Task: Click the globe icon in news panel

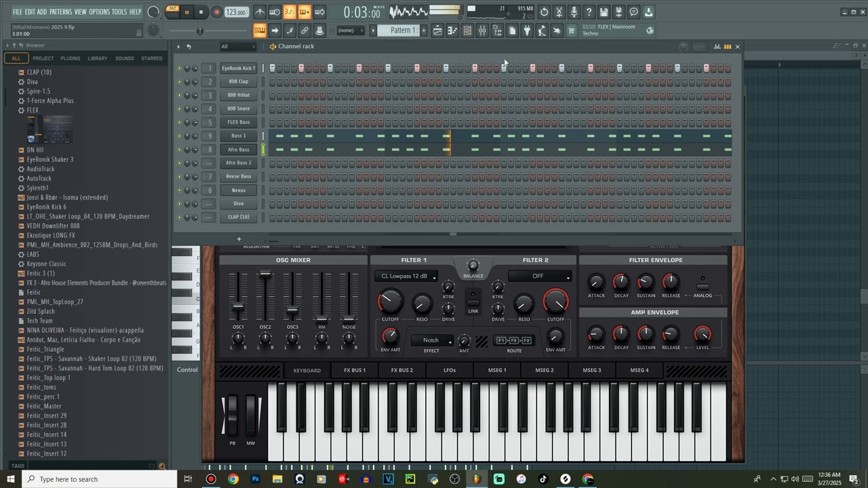Action: 650,30
